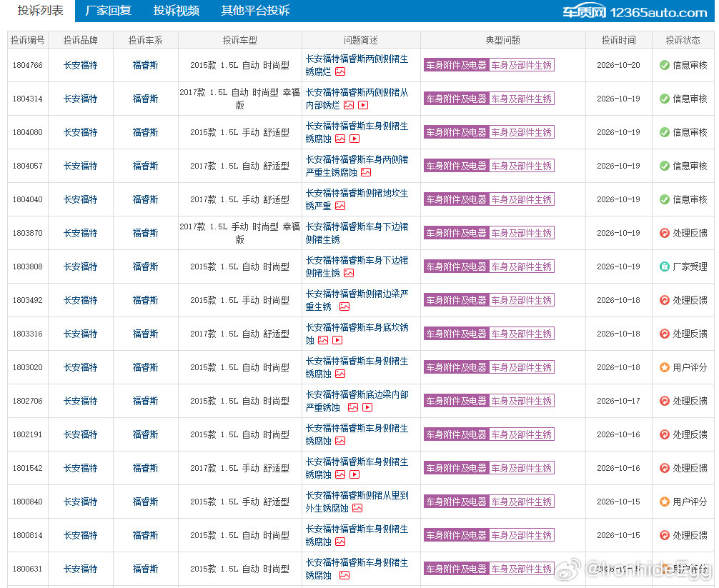Click the 车身及部件生锈 tag in row 1802191
The image size is (719, 588).
pos(521,434)
